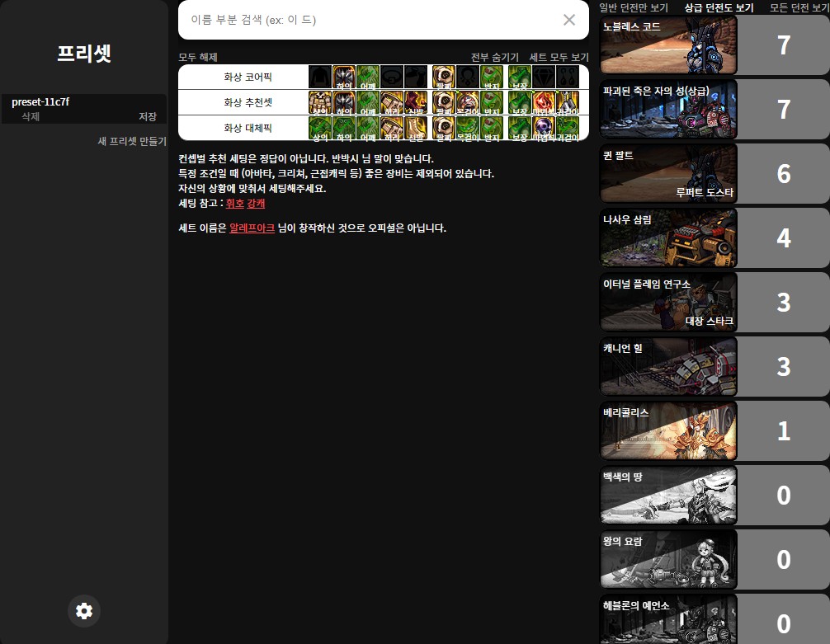
Task: Switch to the 모든 던전 보기 view
Action: pyautogui.click(x=799, y=7)
